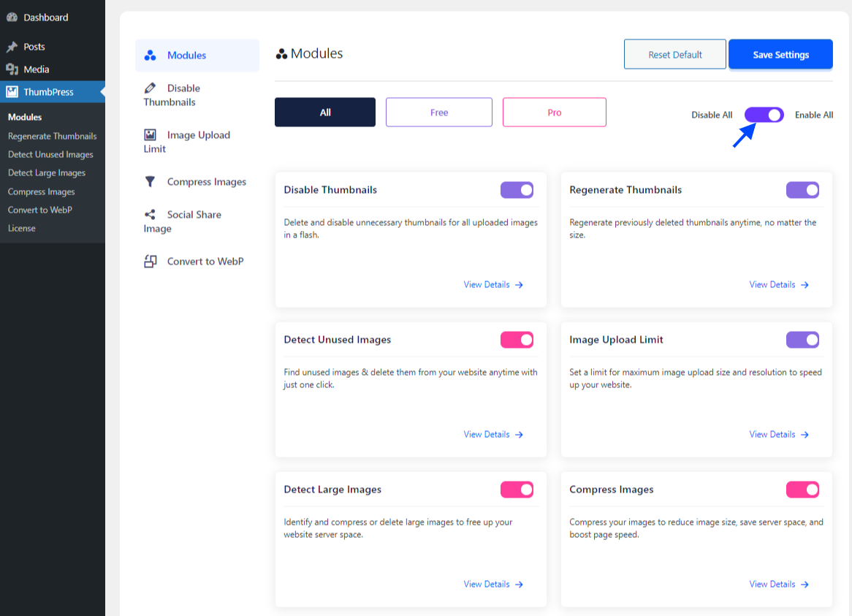Open License in the ThumbPress submenu

click(x=22, y=228)
